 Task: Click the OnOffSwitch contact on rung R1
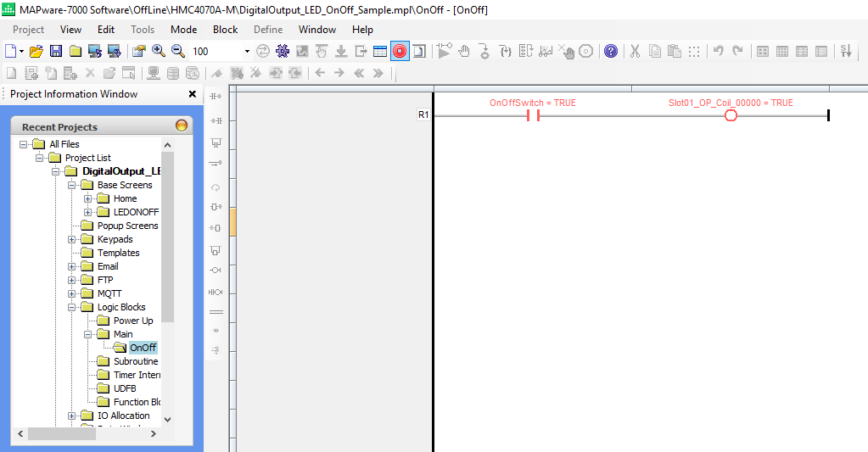pos(533,115)
